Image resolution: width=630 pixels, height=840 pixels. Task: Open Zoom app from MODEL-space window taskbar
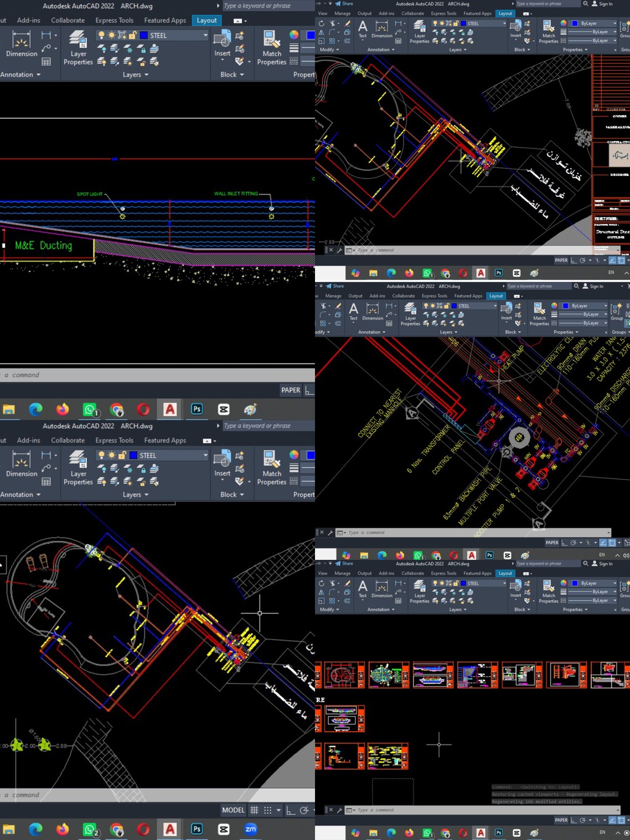[250, 829]
